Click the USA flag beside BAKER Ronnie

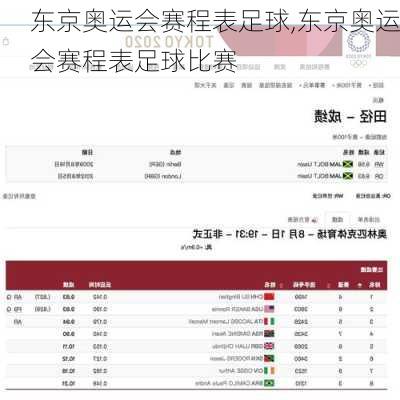point(269,309)
